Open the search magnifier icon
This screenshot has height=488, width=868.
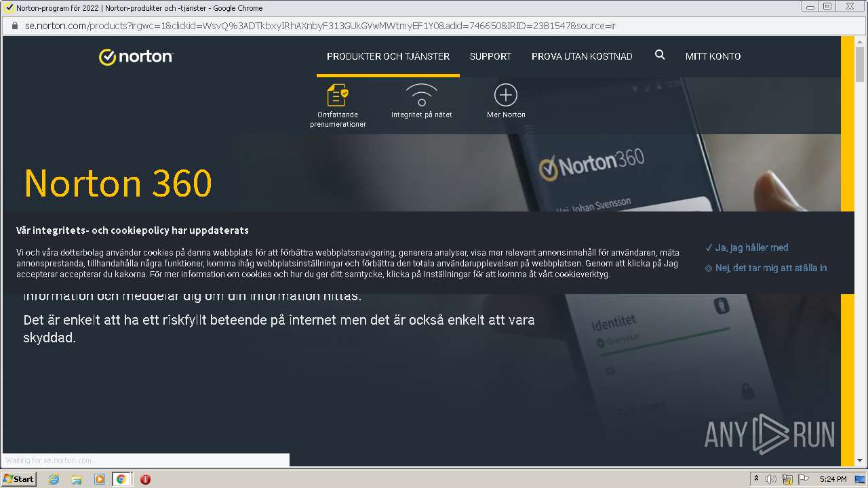(x=660, y=55)
